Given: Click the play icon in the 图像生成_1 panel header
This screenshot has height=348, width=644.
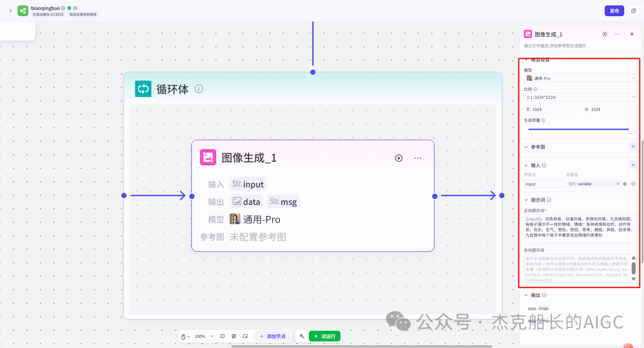Looking at the screenshot, I should pyautogui.click(x=605, y=34).
